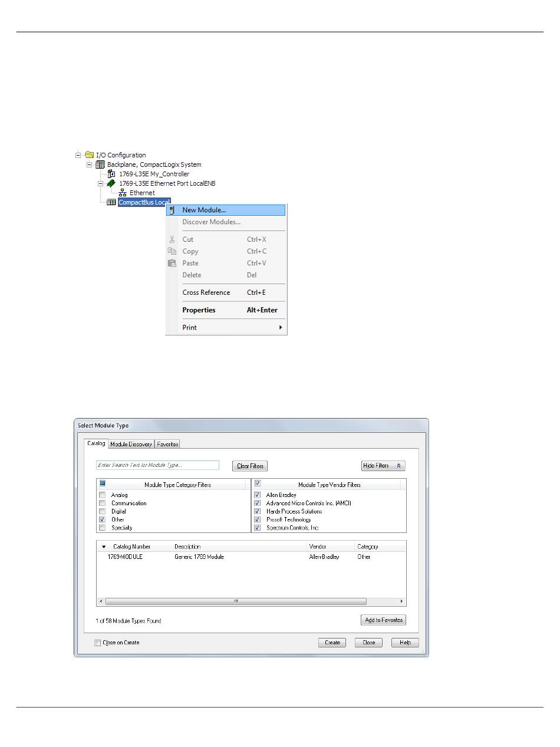Collapse the I/O Configuration tree node

[78, 155]
